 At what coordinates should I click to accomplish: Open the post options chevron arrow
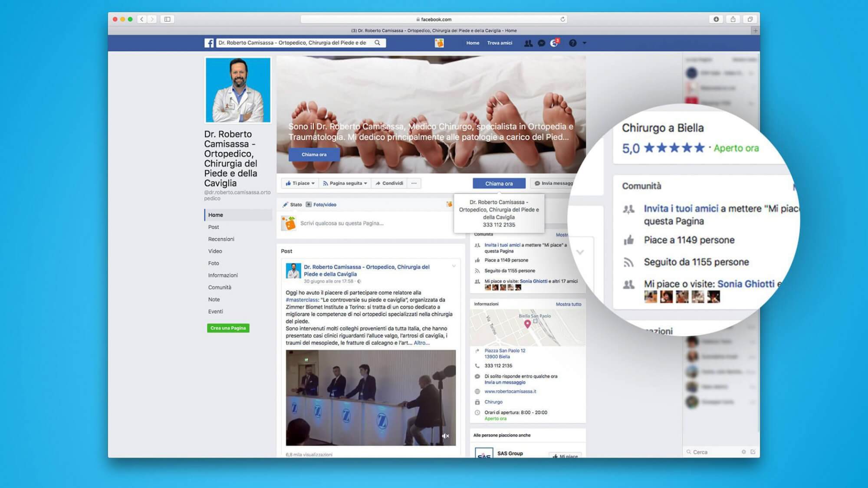tap(454, 266)
